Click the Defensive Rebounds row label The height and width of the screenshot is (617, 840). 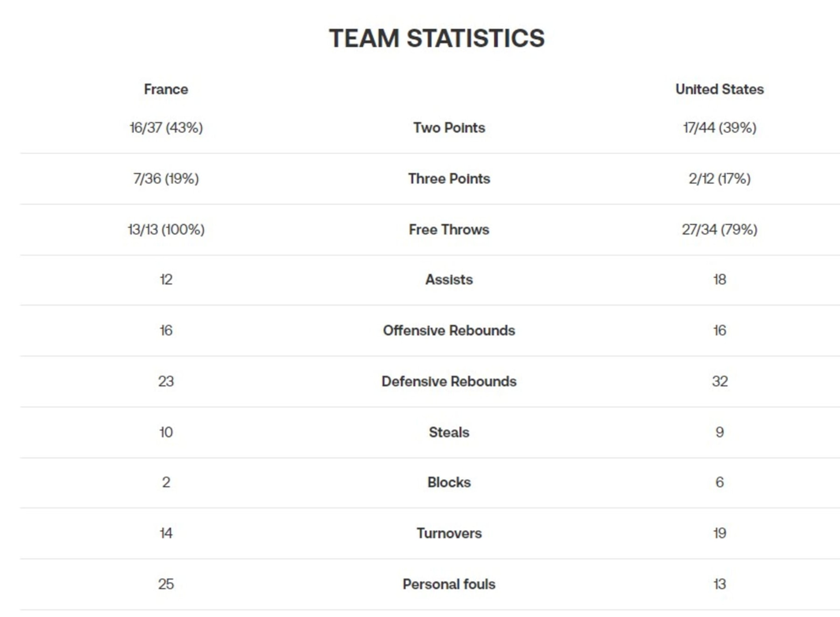point(449,381)
